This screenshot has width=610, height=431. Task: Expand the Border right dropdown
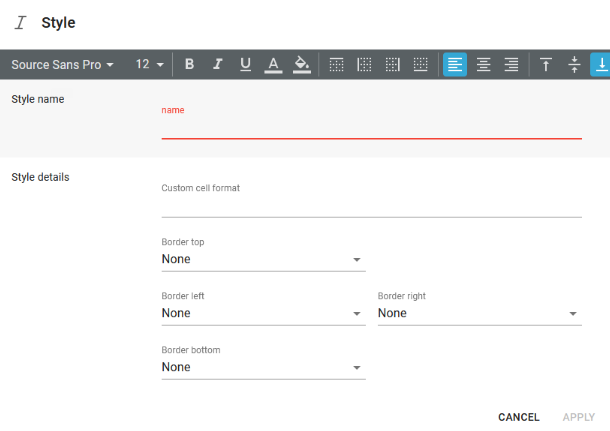pos(480,313)
